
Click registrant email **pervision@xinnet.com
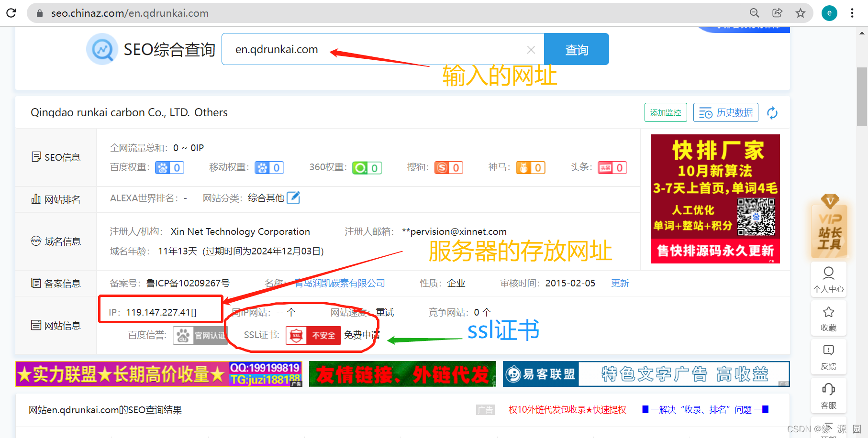coord(454,231)
